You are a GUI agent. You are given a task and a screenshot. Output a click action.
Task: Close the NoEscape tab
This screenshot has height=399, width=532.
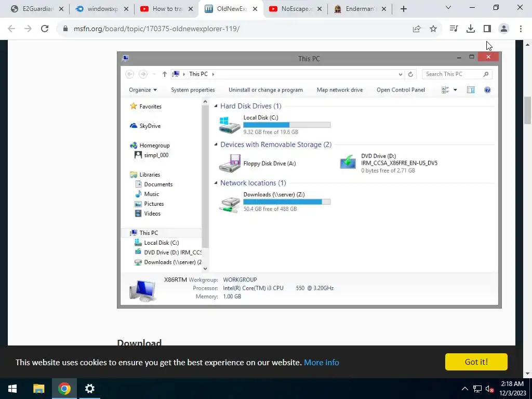pos(320,9)
